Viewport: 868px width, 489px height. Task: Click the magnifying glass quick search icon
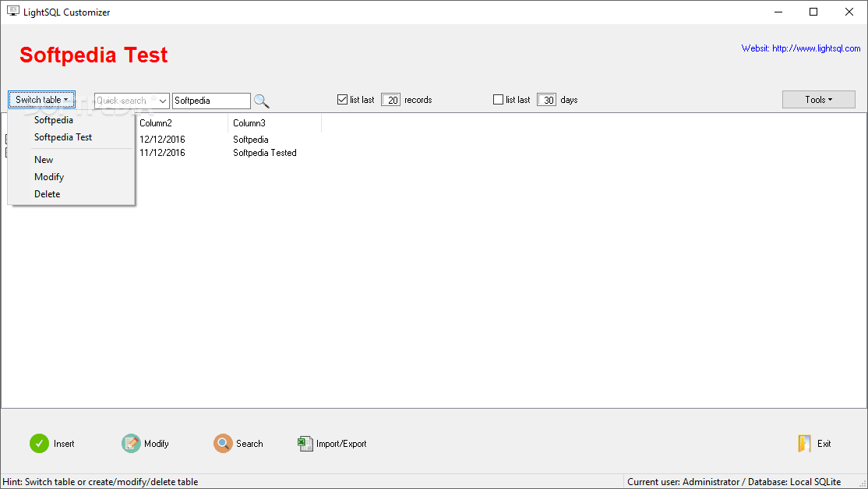point(261,101)
